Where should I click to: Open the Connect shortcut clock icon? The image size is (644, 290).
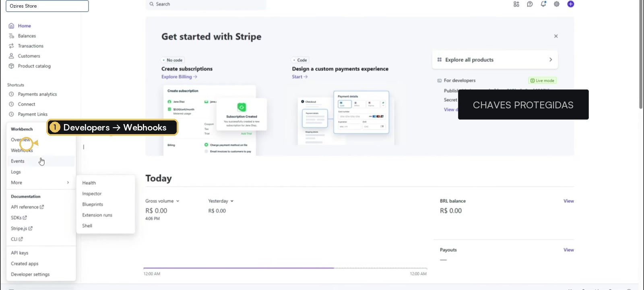(x=11, y=104)
